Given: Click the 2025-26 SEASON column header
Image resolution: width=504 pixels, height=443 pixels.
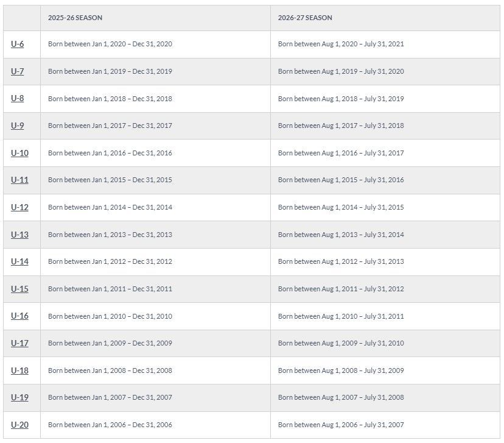Looking at the screenshot, I should pos(75,18).
